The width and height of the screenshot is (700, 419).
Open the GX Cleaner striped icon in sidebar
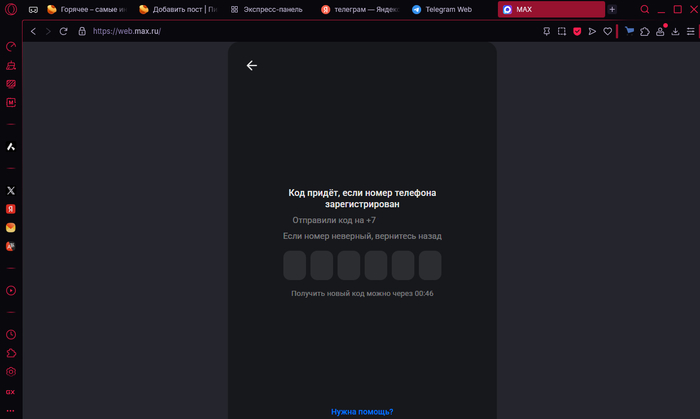click(x=11, y=84)
